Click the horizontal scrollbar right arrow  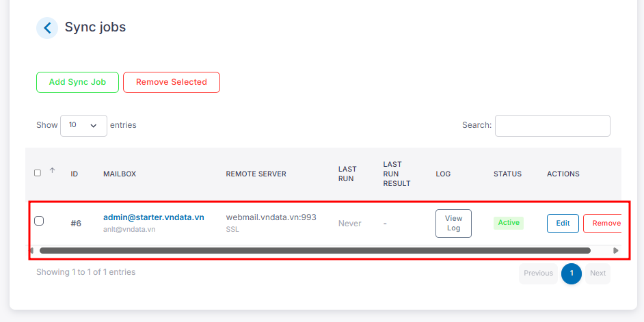coord(616,250)
